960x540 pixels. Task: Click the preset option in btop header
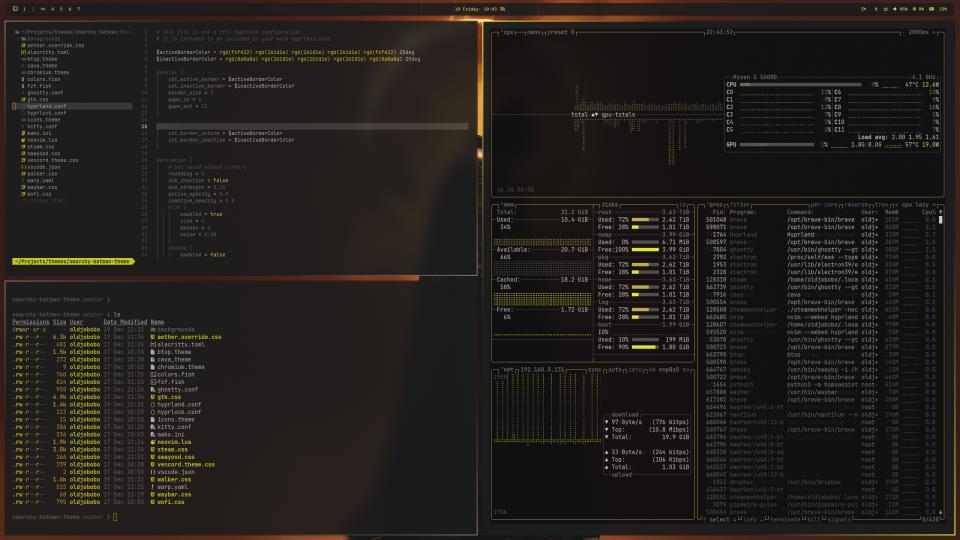561,32
